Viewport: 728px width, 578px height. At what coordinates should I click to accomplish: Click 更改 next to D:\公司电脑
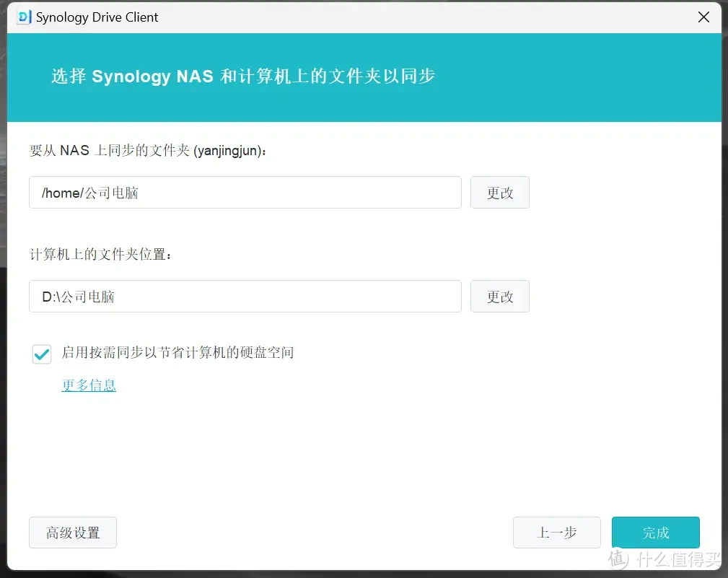[x=499, y=296]
